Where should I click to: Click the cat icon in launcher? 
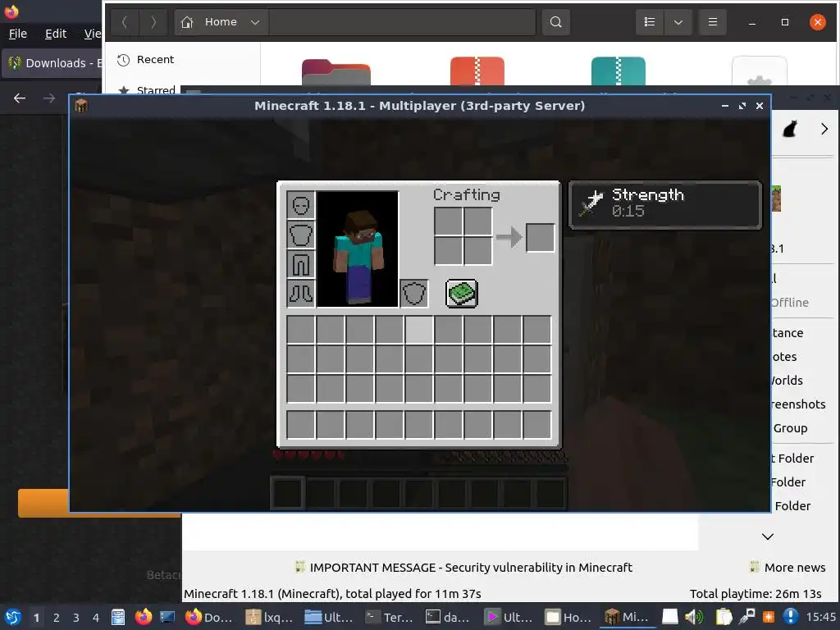790,129
